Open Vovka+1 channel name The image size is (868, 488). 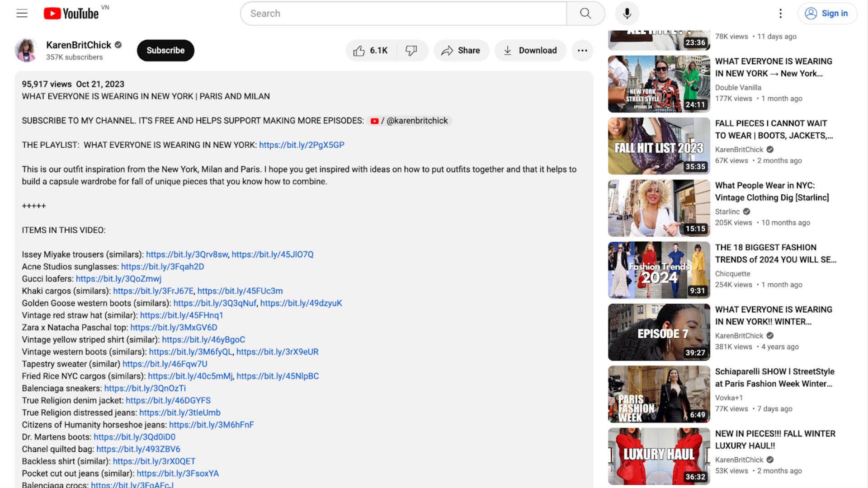729,398
